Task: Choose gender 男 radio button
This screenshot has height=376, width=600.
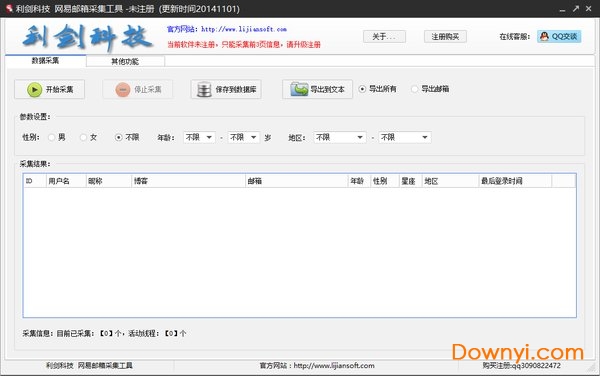Action: pos(51,137)
